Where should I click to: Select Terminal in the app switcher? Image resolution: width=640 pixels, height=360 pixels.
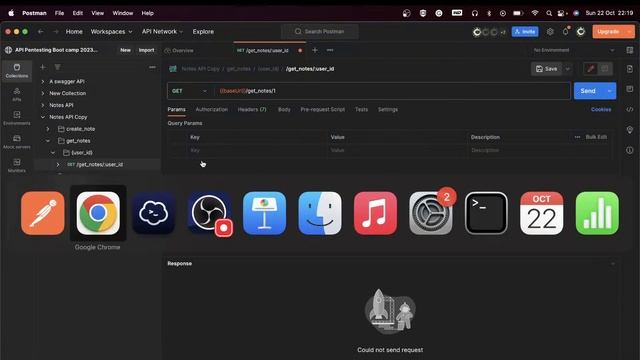(x=486, y=213)
